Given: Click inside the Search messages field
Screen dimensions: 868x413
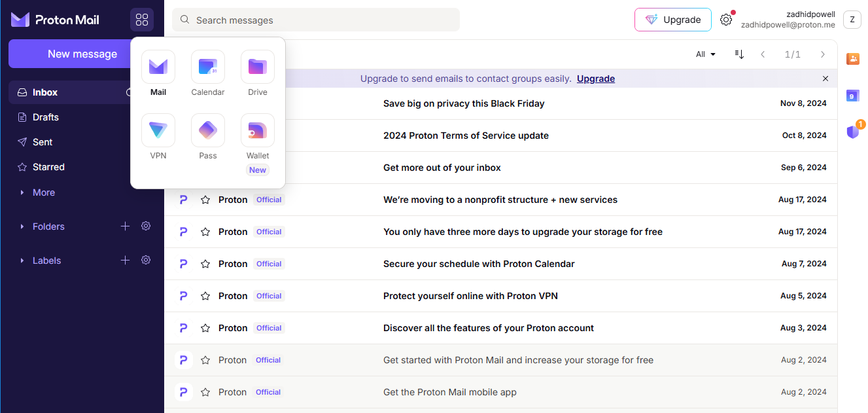Looking at the screenshot, I should click(x=315, y=20).
